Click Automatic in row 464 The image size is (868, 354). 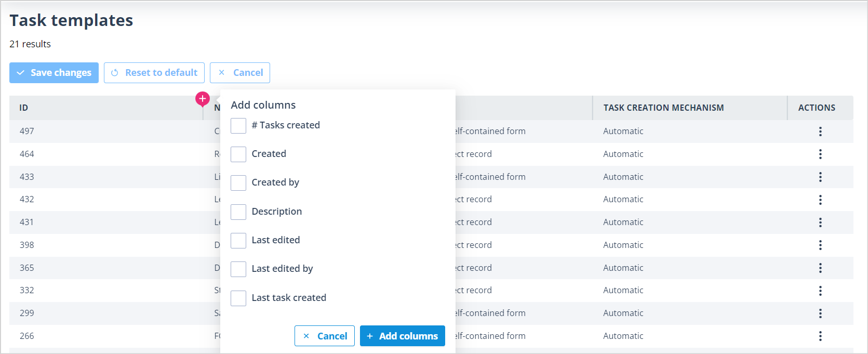pyautogui.click(x=623, y=154)
